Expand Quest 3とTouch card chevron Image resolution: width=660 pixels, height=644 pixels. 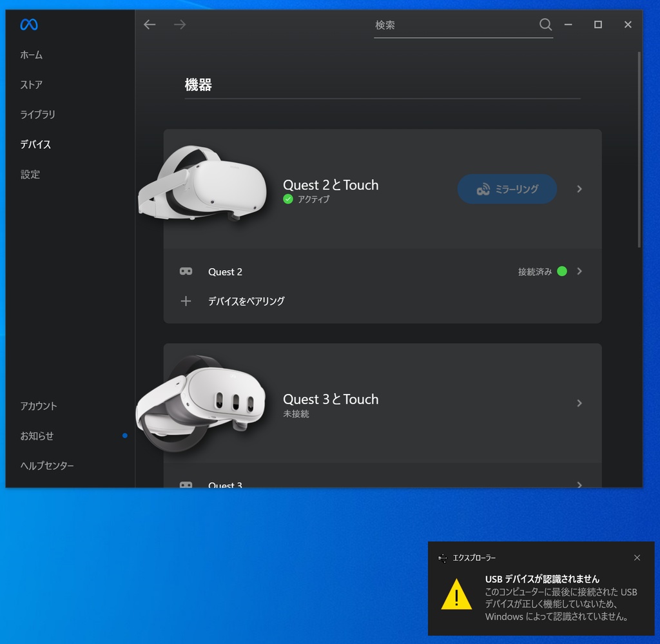(x=579, y=404)
